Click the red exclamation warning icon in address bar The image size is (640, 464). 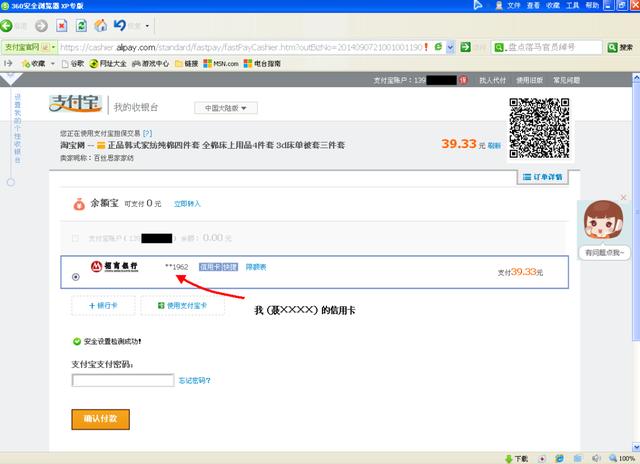[426, 47]
